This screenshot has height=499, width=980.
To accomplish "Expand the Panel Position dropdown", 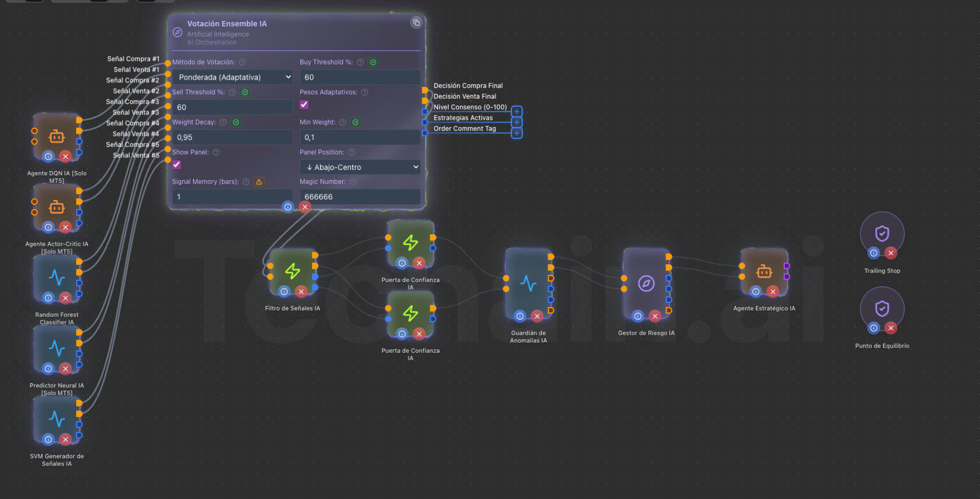I will [360, 167].
